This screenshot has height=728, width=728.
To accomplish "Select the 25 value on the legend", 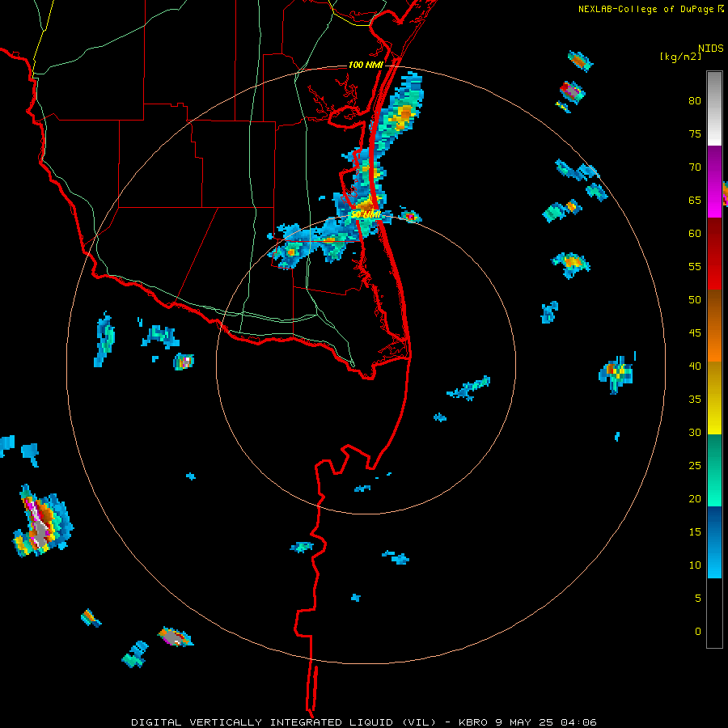I will coord(695,466).
